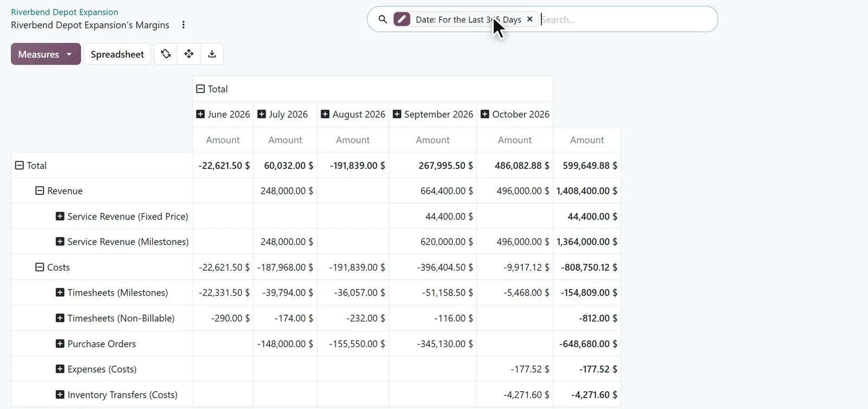Click the expand all icon

point(189,54)
